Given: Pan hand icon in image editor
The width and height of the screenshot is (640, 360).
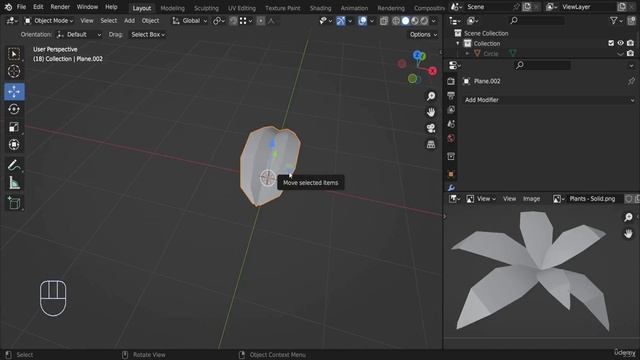Looking at the screenshot, I should (x=628, y=233).
